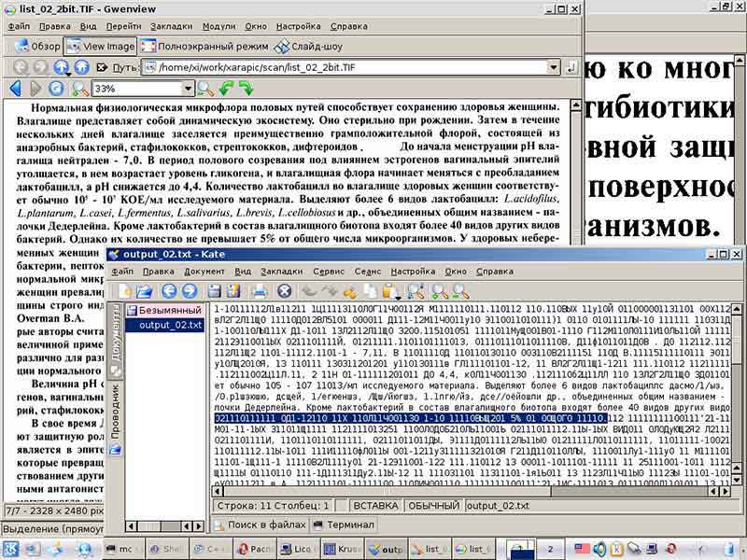Click Kate's open file folder icon
Screen dimensions: 747x560
point(145,292)
